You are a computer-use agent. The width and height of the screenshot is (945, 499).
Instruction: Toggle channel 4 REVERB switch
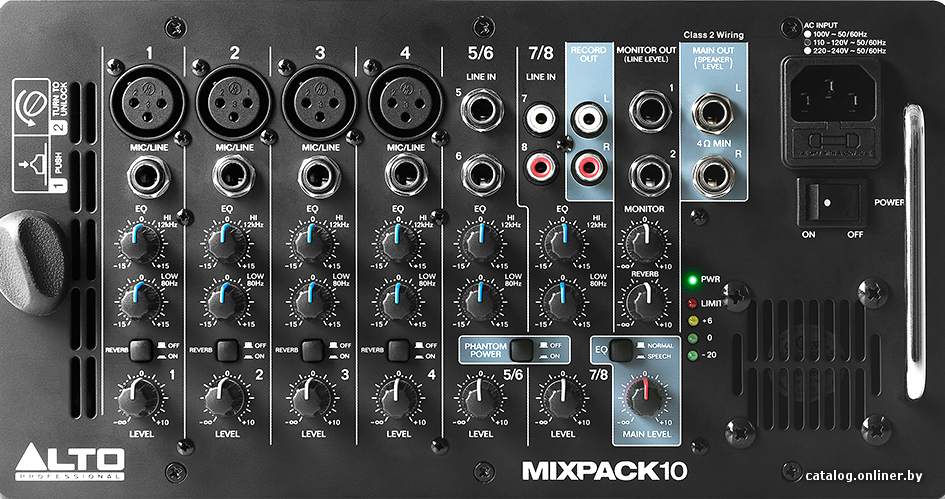coord(398,350)
